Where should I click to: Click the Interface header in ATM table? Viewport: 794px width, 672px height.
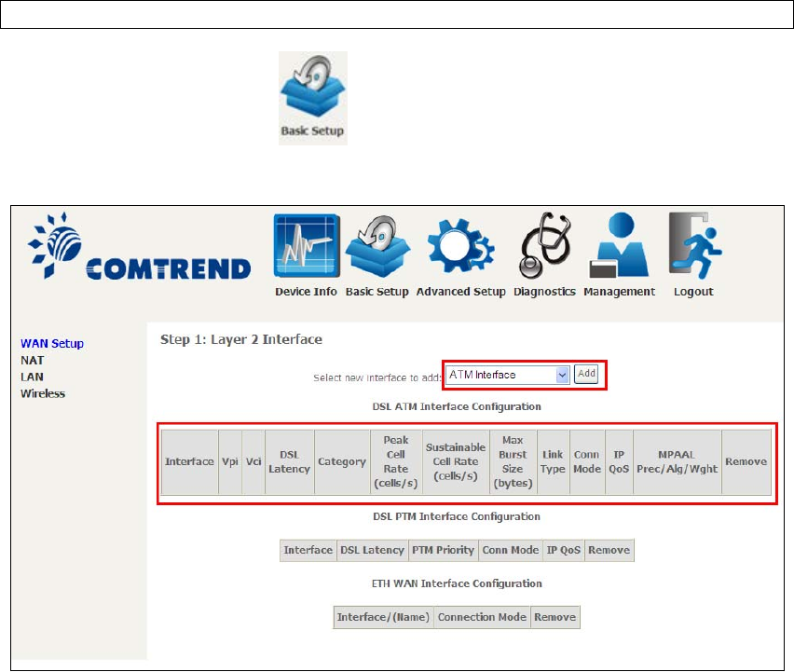click(189, 462)
